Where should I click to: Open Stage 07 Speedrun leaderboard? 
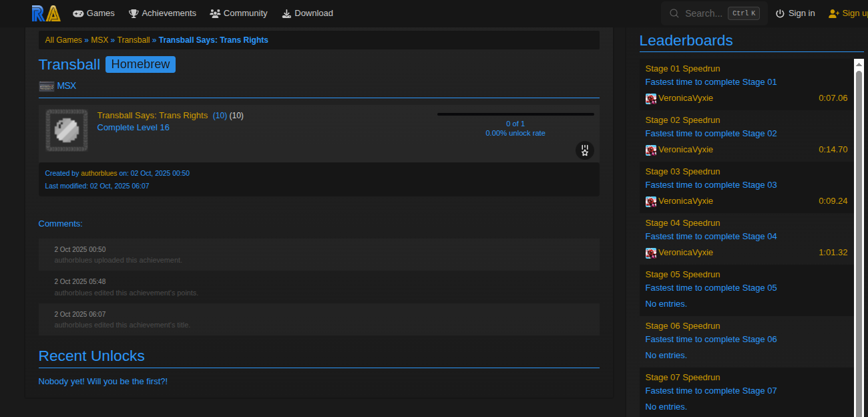tap(682, 378)
